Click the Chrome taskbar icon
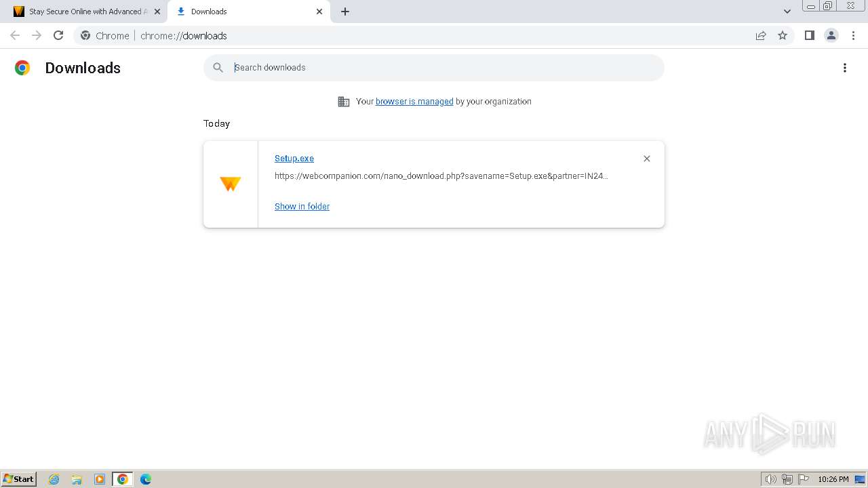Image resolution: width=868 pixels, height=488 pixels. [x=123, y=479]
